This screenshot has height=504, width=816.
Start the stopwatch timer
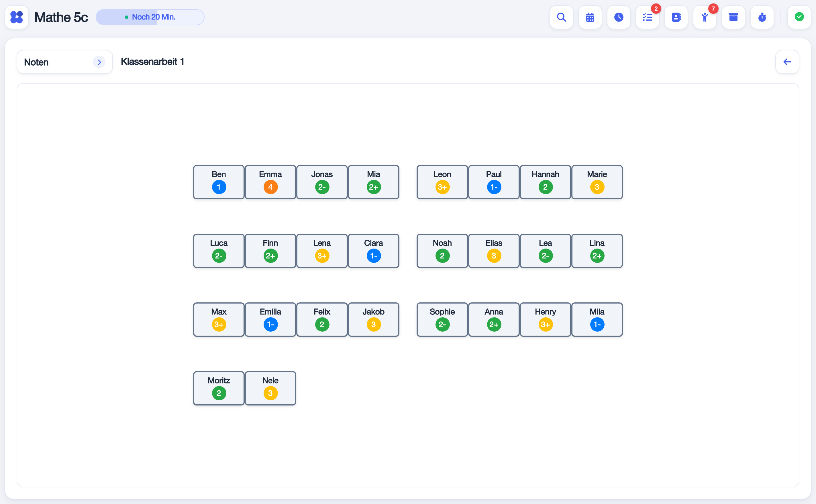(x=762, y=17)
